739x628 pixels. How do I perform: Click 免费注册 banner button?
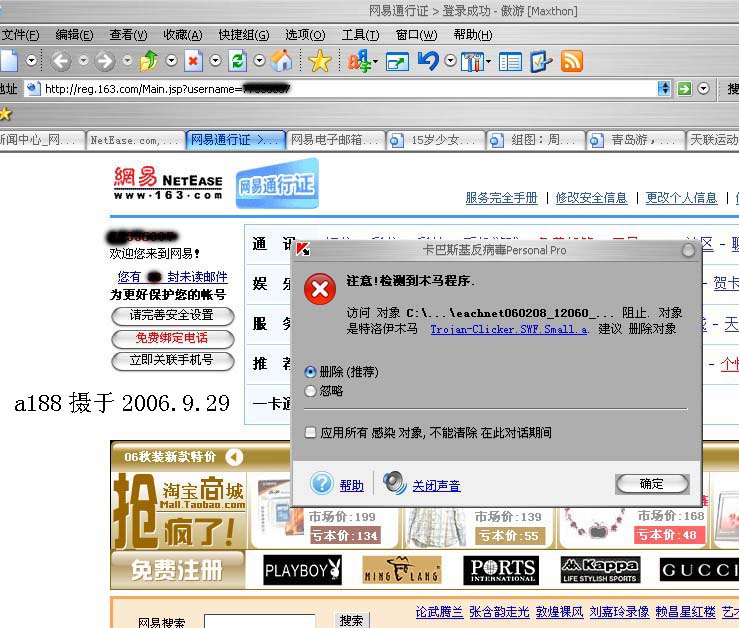click(177, 570)
